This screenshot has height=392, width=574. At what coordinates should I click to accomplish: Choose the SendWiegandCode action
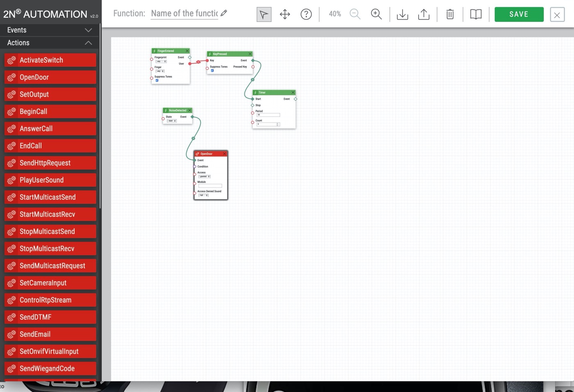point(50,369)
